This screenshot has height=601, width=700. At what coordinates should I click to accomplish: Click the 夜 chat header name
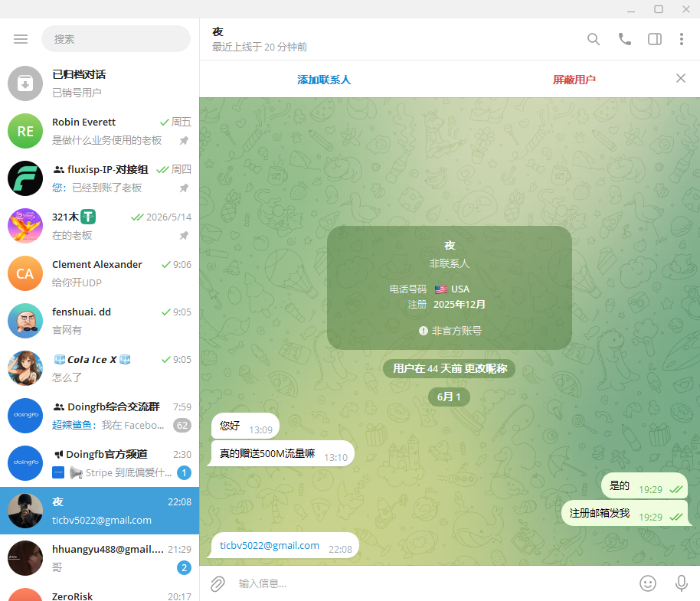[x=218, y=31]
